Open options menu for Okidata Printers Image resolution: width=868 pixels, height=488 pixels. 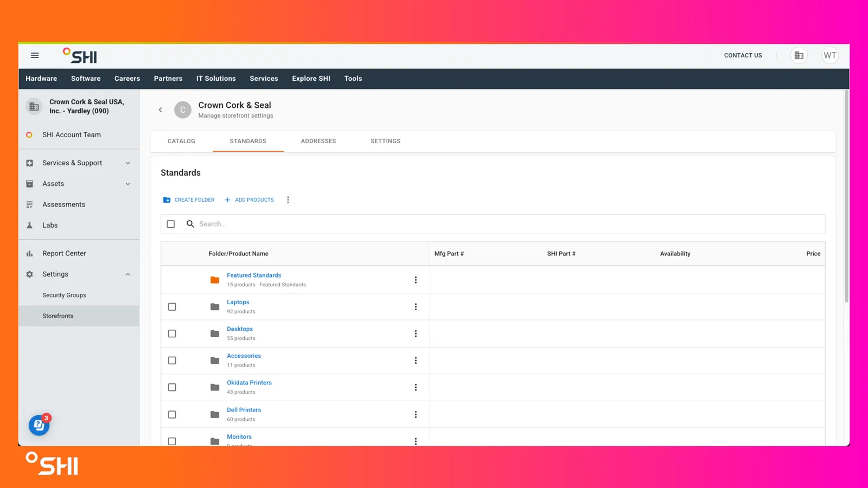pos(416,387)
